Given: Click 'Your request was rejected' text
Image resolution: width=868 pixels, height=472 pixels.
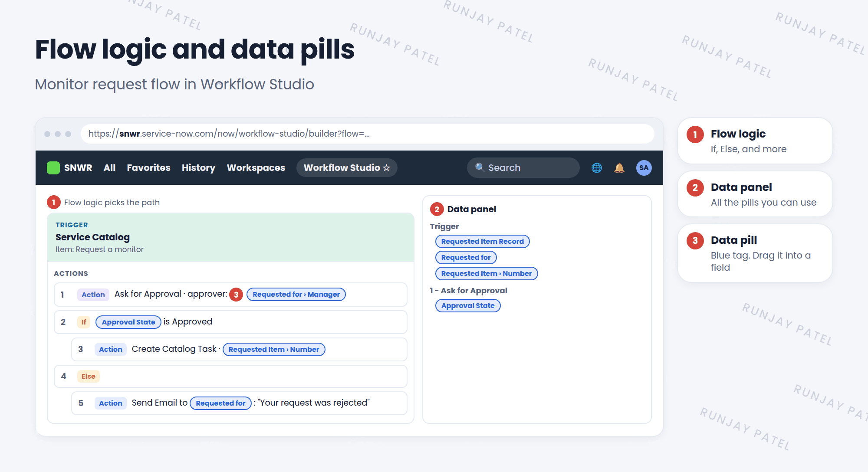Looking at the screenshot, I should [x=314, y=403].
